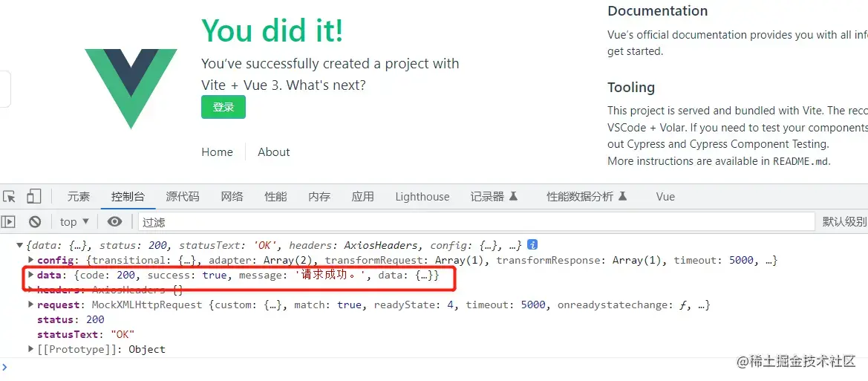Image resolution: width=868 pixels, height=381 pixels.
Task: Open the 内存 tab
Action: click(x=319, y=197)
